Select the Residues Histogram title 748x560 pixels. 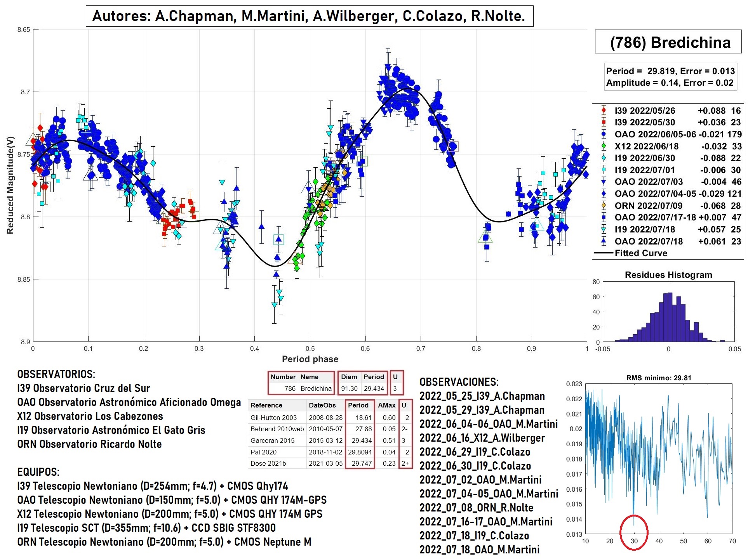click(x=668, y=275)
